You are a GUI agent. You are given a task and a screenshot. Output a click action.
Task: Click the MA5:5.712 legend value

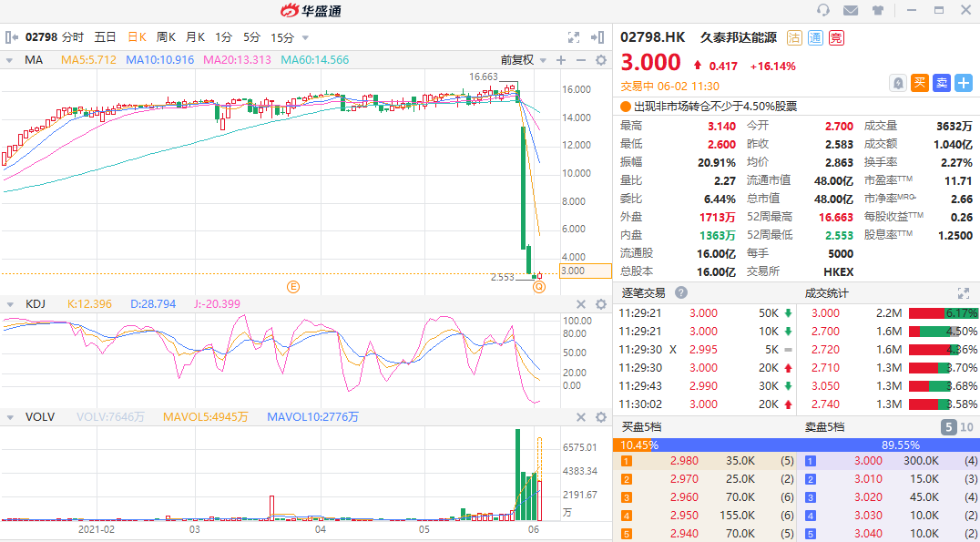pyautogui.click(x=88, y=60)
